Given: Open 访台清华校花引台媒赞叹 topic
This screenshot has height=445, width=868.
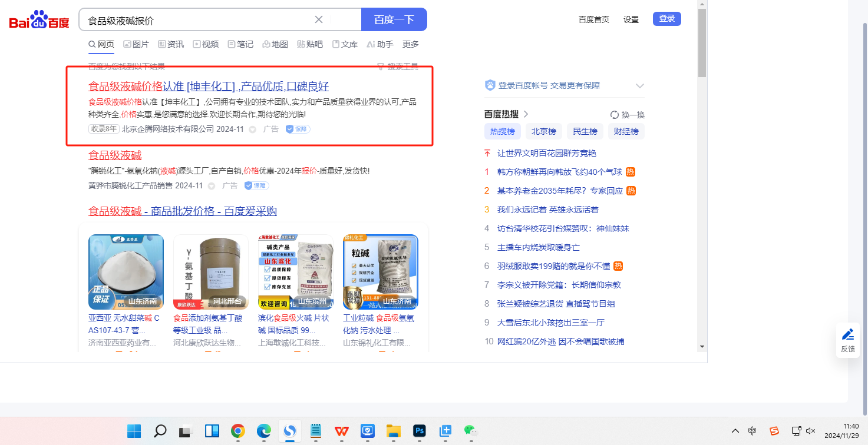Looking at the screenshot, I should (563, 228).
